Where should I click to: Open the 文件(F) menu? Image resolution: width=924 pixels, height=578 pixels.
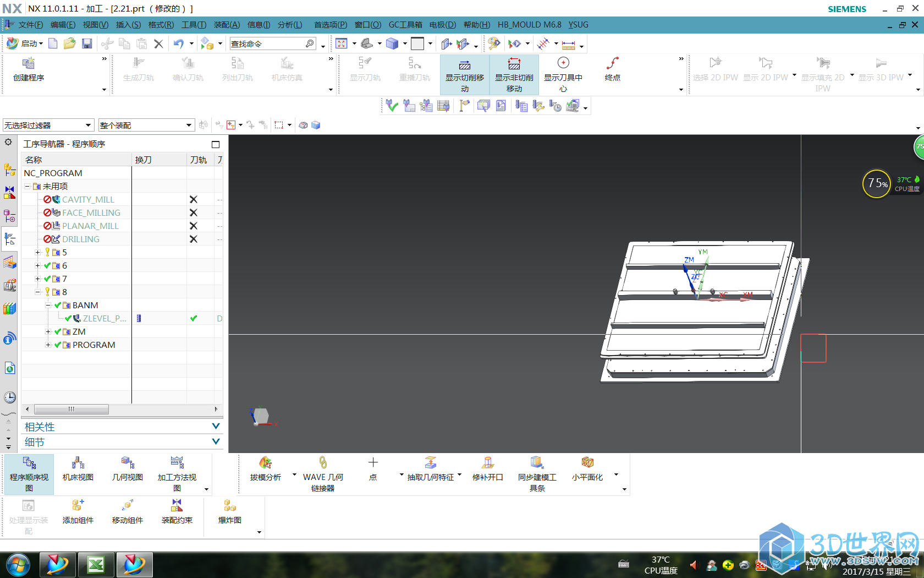point(30,25)
